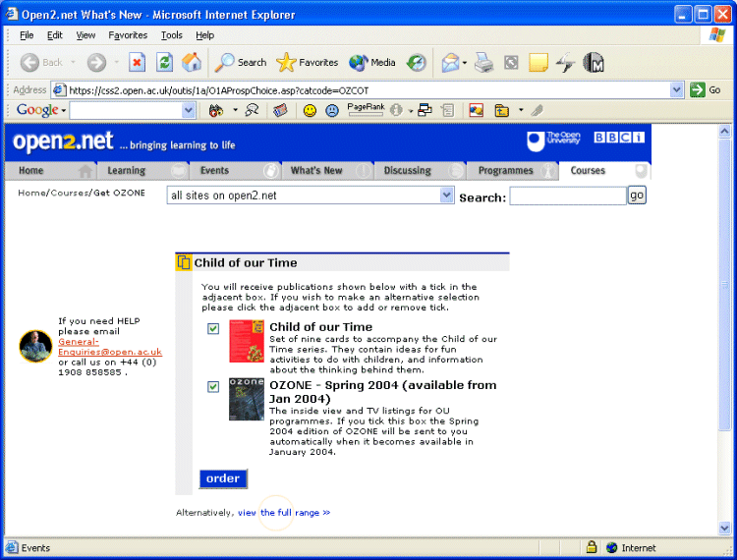The width and height of the screenshot is (737, 560).
Task: Click the PageRank indicator in Google toolbar
Action: pos(367,109)
